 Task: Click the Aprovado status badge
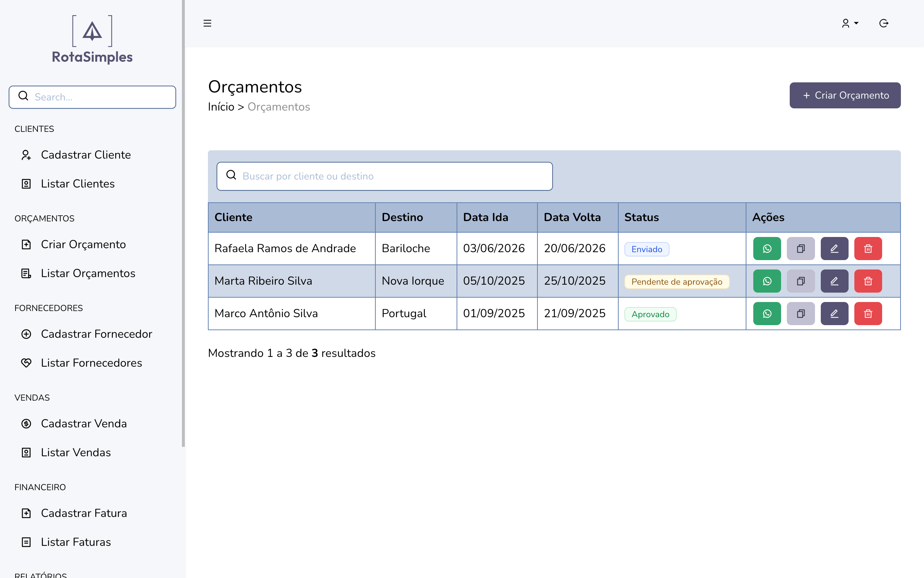(650, 314)
